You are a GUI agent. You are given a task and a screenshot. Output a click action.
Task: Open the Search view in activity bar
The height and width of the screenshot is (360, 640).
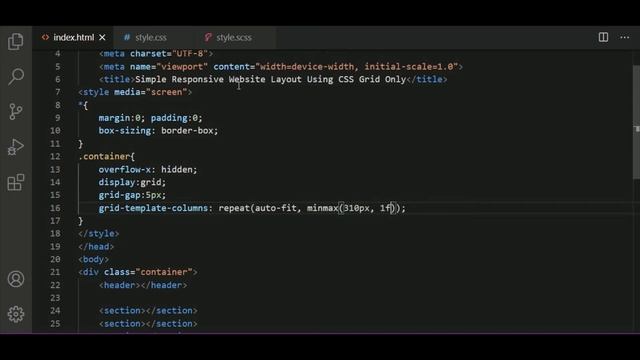(x=16, y=76)
